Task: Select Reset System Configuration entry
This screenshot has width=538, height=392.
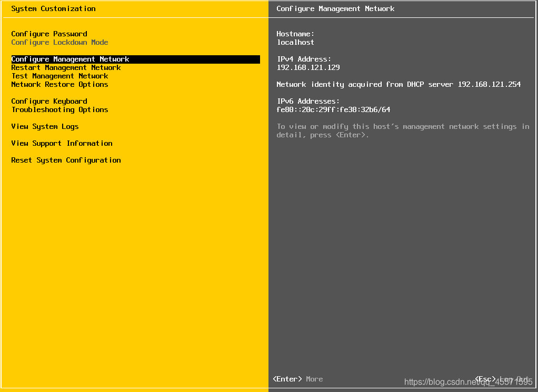Action: point(66,160)
